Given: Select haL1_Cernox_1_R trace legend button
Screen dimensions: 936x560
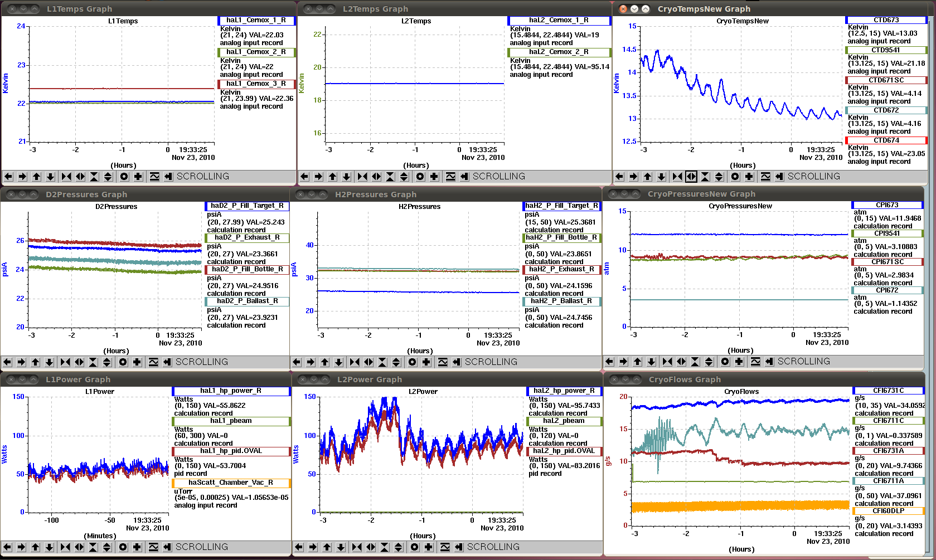Looking at the screenshot, I should pos(256,20).
